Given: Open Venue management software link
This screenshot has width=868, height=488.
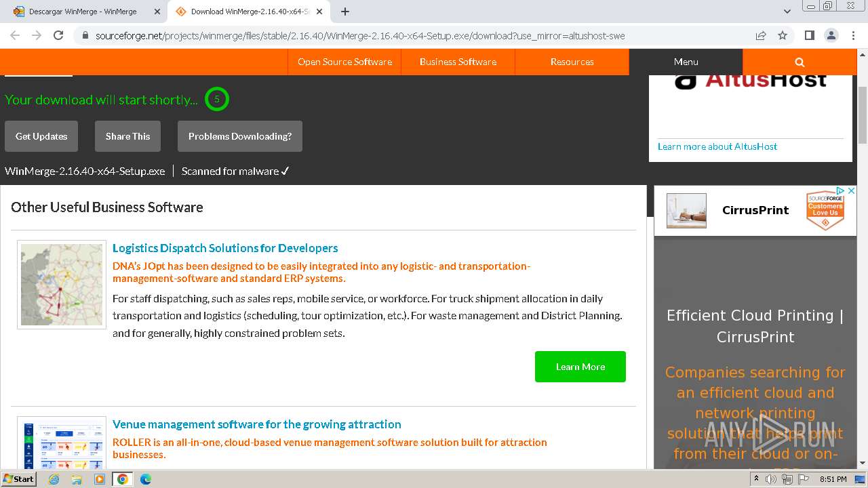Looking at the screenshot, I should [257, 424].
